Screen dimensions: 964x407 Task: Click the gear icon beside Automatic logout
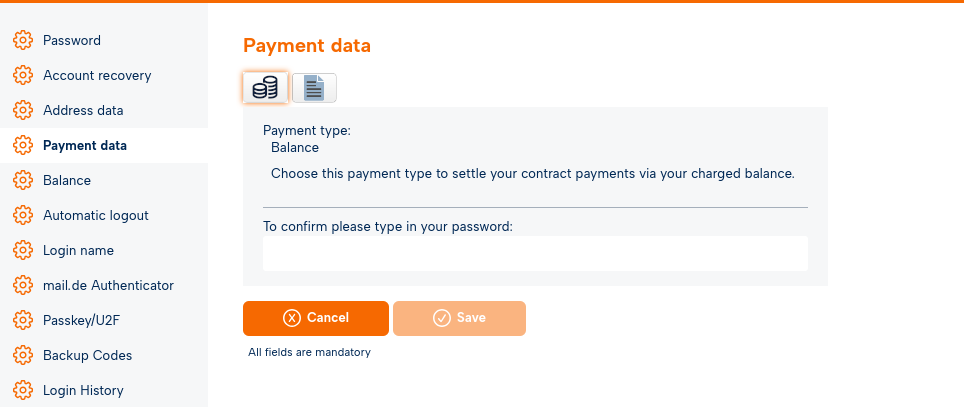(23, 216)
